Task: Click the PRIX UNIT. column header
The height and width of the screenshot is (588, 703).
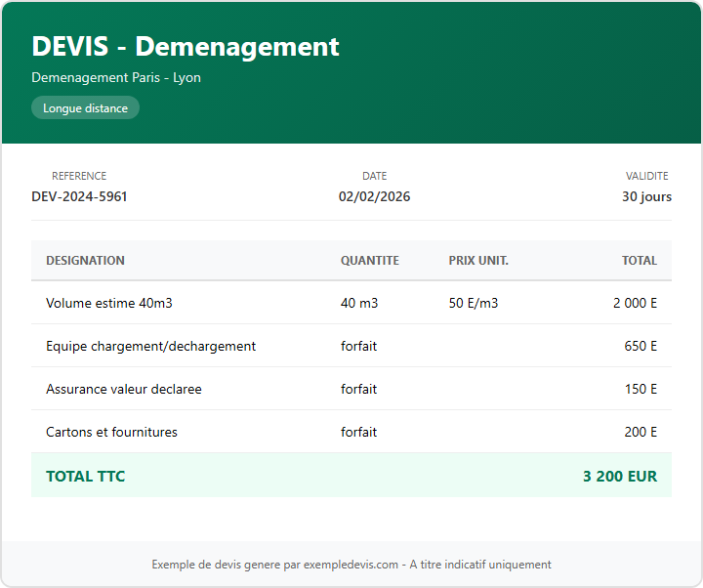Action: click(x=478, y=261)
